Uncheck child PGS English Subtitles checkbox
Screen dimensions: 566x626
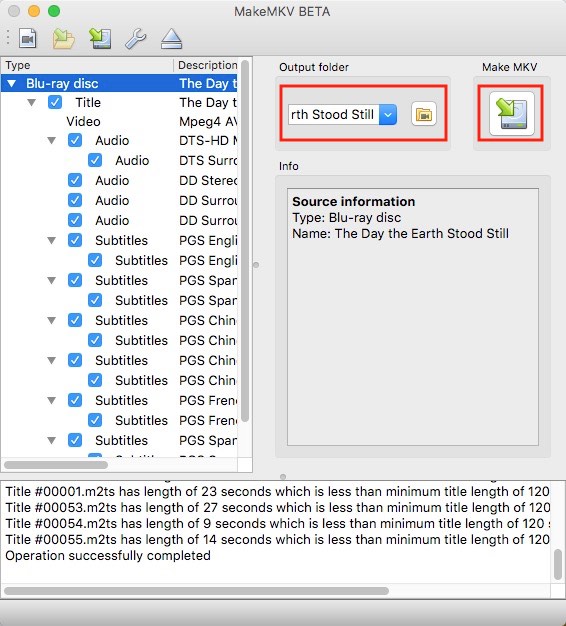tap(95, 260)
